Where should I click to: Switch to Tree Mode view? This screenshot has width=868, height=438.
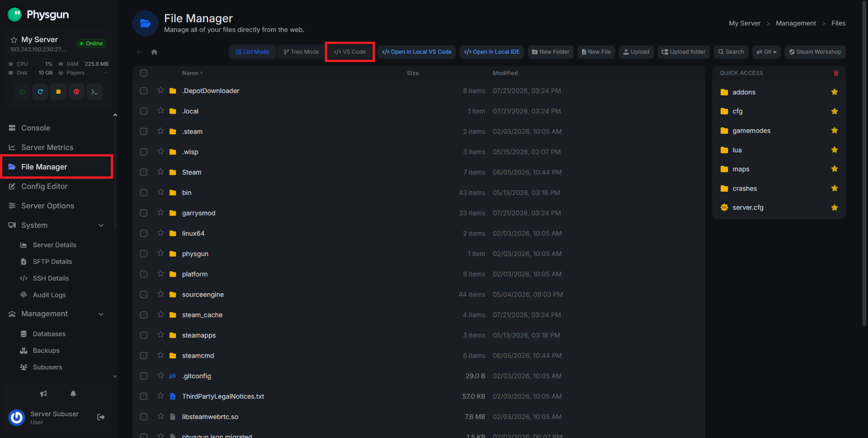(301, 52)
